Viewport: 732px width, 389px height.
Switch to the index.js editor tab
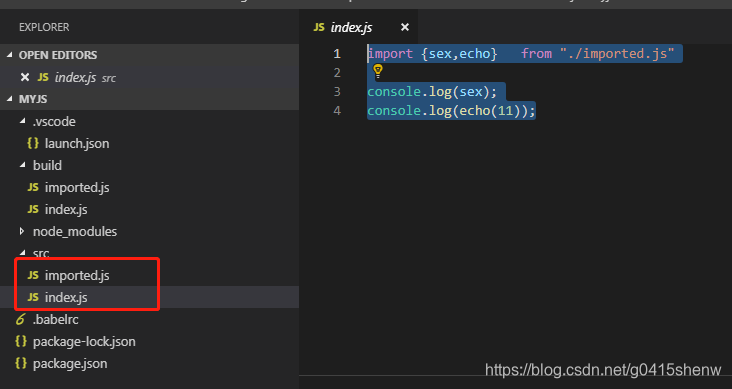click(x=358, y=28)
